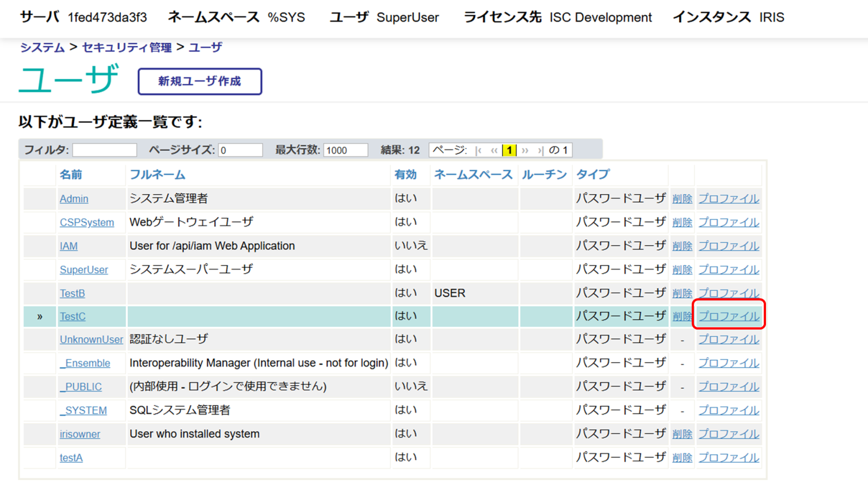This screenshot has width=868, height=503.
Task: Go to first page pager arrow
Action: click(478, 150)
